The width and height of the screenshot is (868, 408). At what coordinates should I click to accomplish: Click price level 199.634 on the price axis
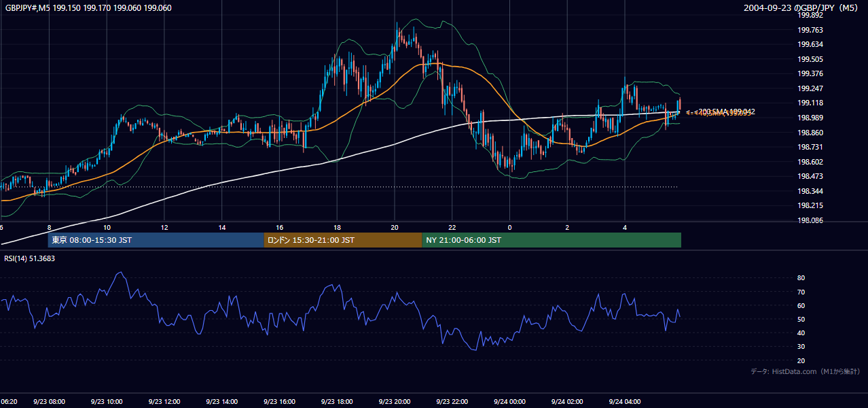(x=810, y=45)
